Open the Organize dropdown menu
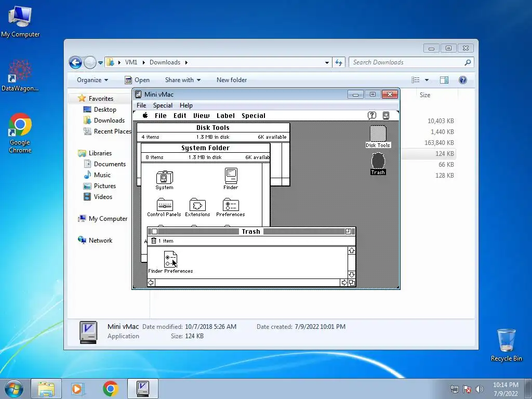Screen dimensions: 532x399 [92, 80]
